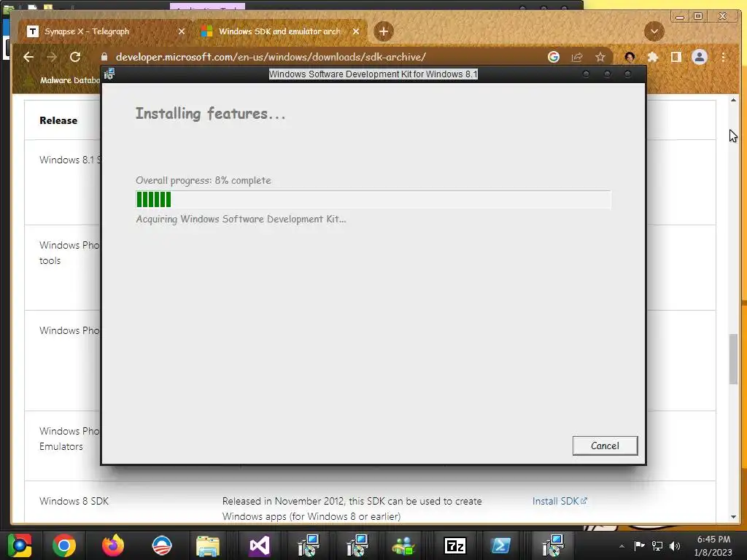Screen dimensions: 747x560
Task: Share this page from address bar
Action: pyautogui.click(x=577, y=57)
